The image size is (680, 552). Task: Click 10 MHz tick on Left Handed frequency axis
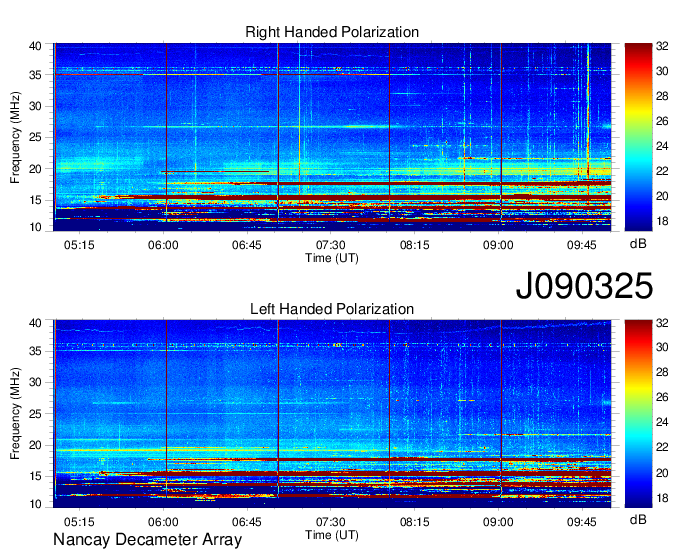(35, 504)
